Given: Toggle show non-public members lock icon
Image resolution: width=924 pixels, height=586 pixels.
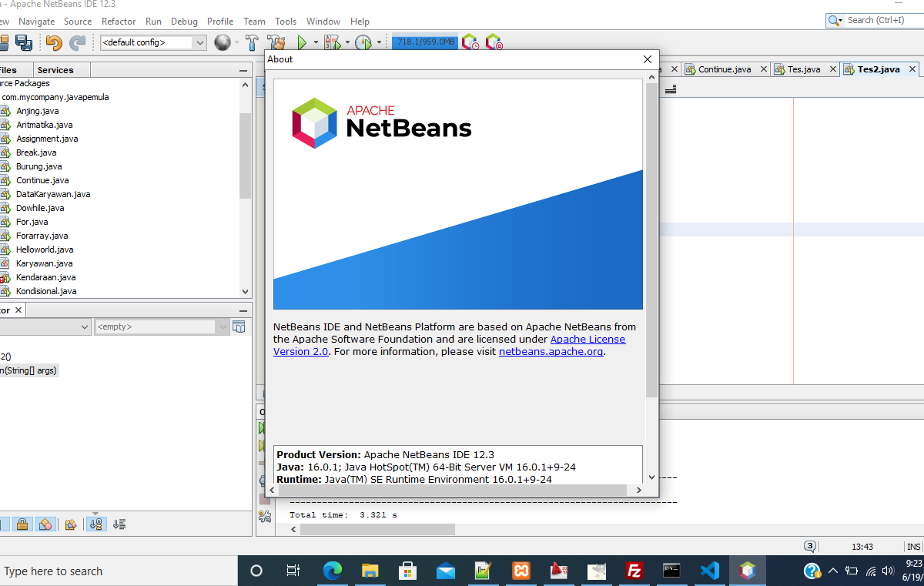Looking at the screenshot, I should tap(22, 524).
